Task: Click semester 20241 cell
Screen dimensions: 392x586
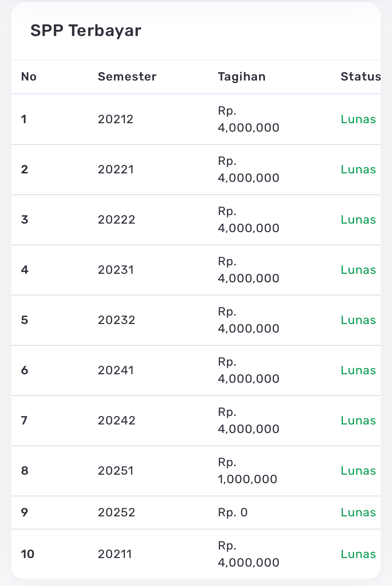Action: (x=116, y=370)
